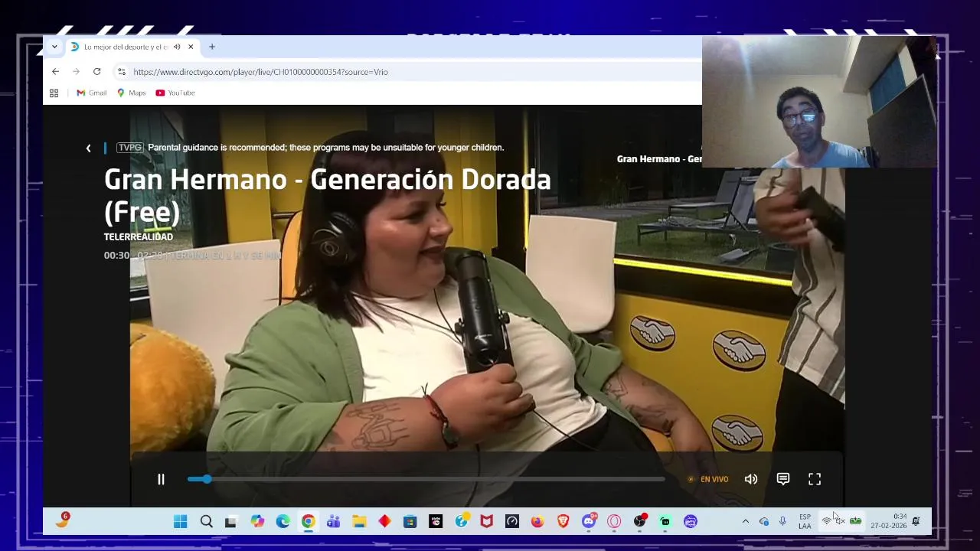
Task: Open Task View on the taskbar
Action: 230,521
